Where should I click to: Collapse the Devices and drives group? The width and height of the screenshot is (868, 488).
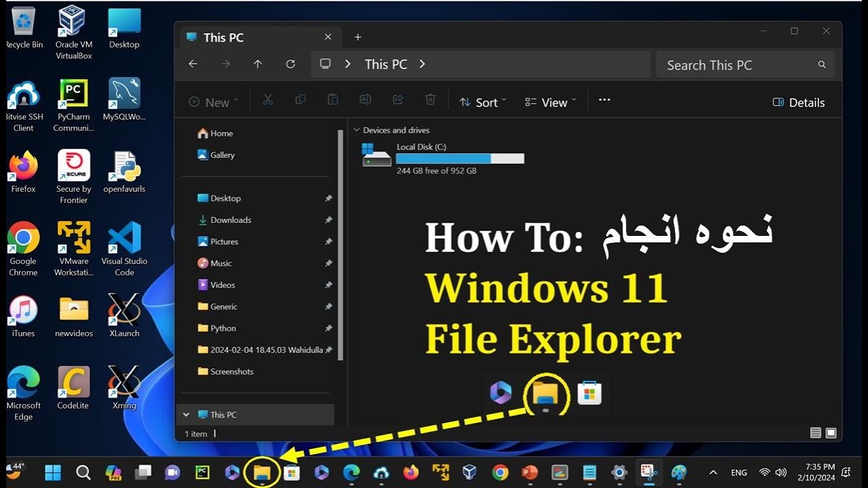click(x=357, y=130)
